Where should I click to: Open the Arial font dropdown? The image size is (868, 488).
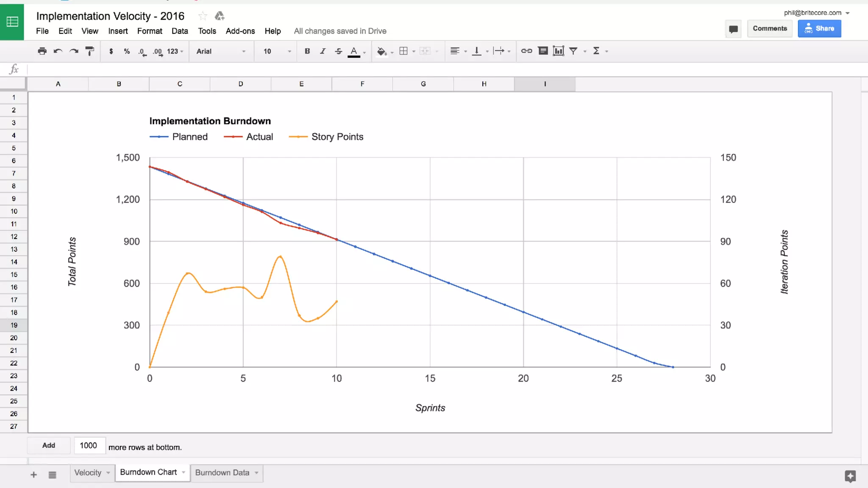220,51
